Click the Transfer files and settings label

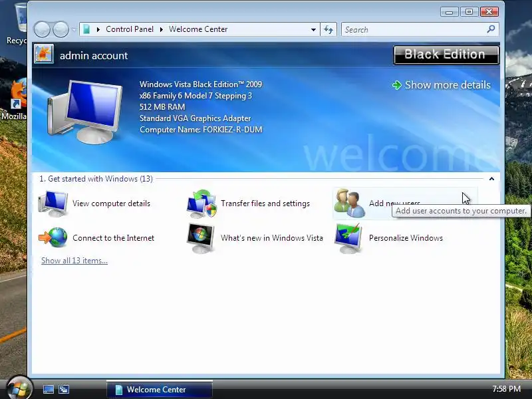pos(265,203)
